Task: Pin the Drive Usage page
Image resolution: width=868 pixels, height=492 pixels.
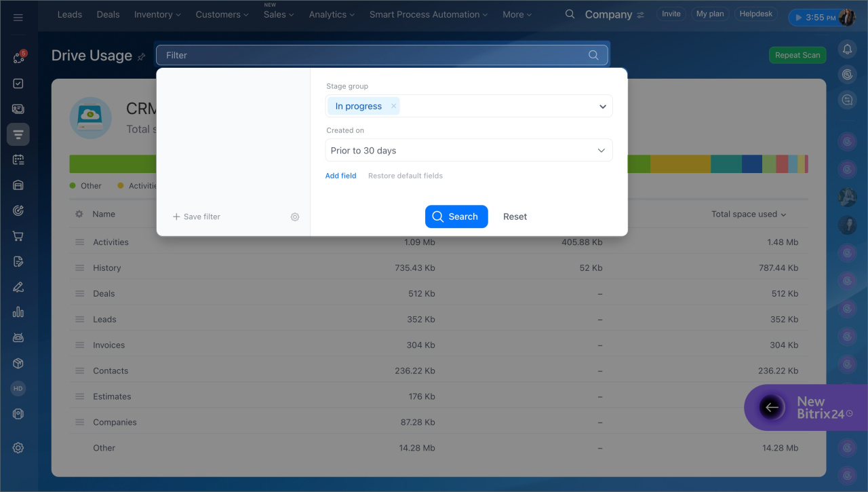Action: click(x=142, y=56)
